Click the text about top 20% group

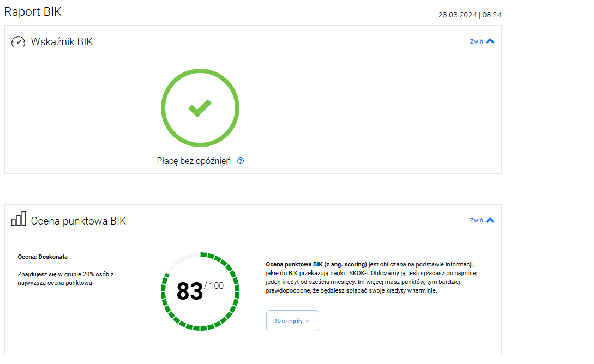[65, 278]
